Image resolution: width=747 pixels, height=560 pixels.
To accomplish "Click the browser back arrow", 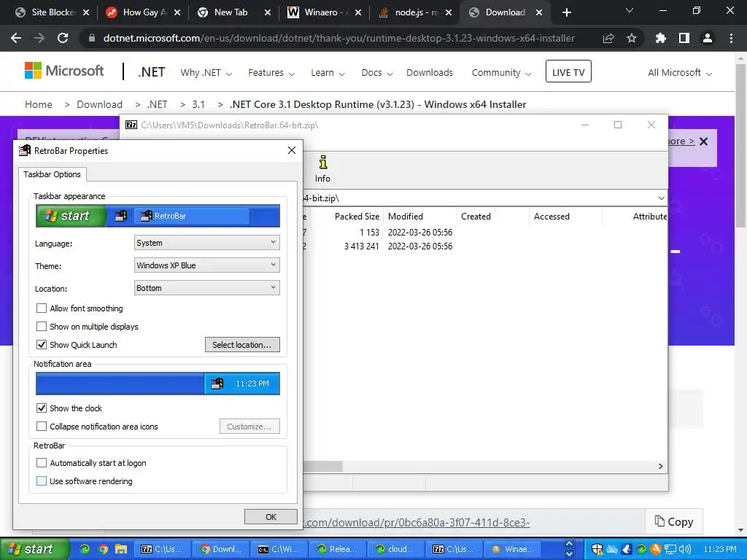I will click(16, 38).
